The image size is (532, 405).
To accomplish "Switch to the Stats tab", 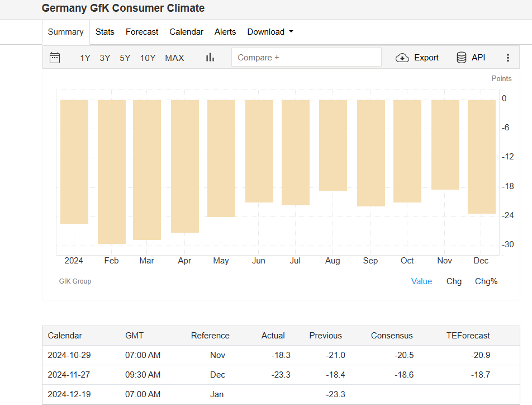I will point(104,32).
